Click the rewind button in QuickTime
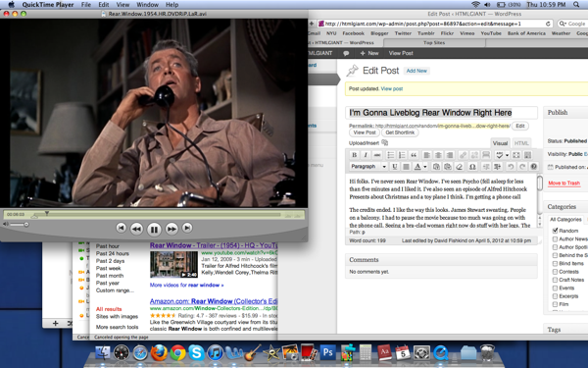The width and height of the screenshot is (588, 368). [x=136, y=229]
